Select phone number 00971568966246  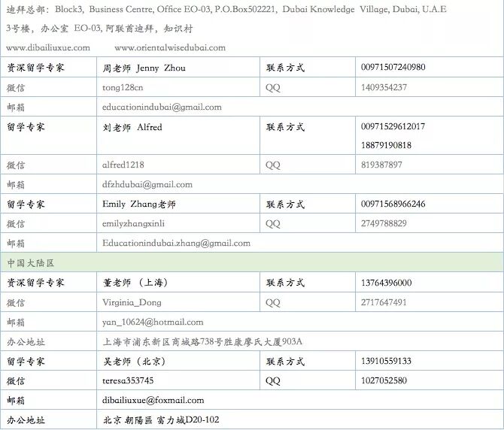(x=393, y=204)
